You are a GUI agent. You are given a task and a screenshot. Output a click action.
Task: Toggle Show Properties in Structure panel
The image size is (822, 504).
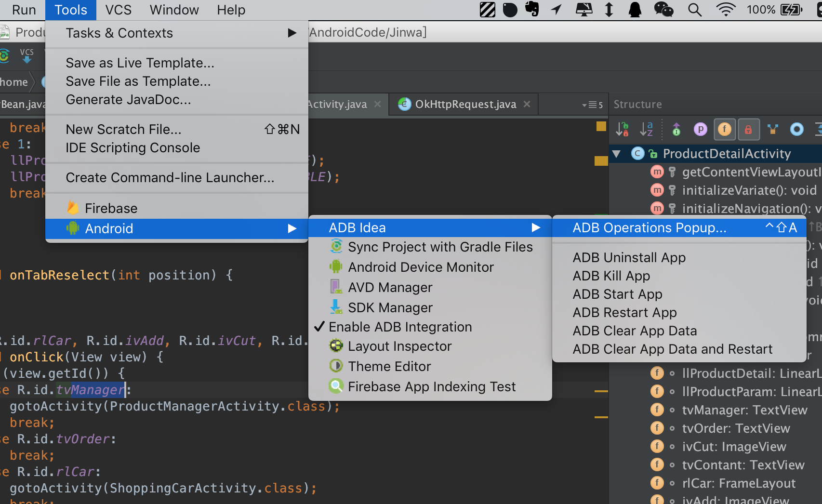coord(700,129)
